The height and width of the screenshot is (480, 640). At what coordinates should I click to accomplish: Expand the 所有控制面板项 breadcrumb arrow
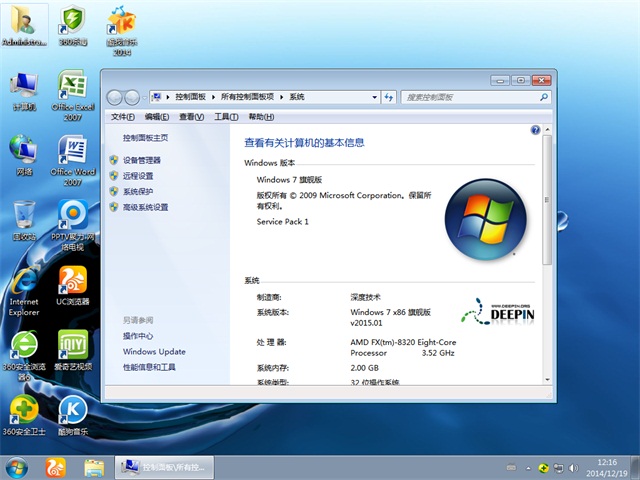coord(283,97)
